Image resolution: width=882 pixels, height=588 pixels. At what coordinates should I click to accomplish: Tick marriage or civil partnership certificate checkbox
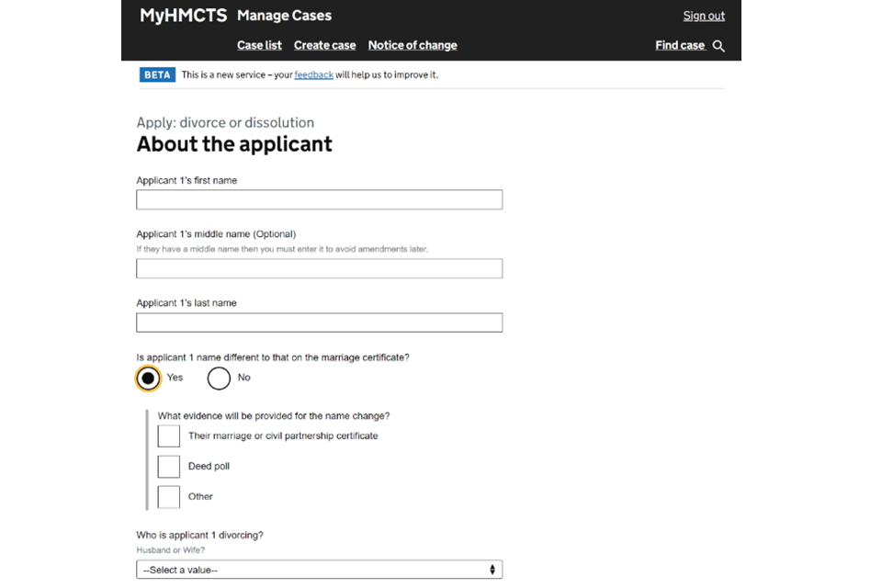tap(169, 435)
